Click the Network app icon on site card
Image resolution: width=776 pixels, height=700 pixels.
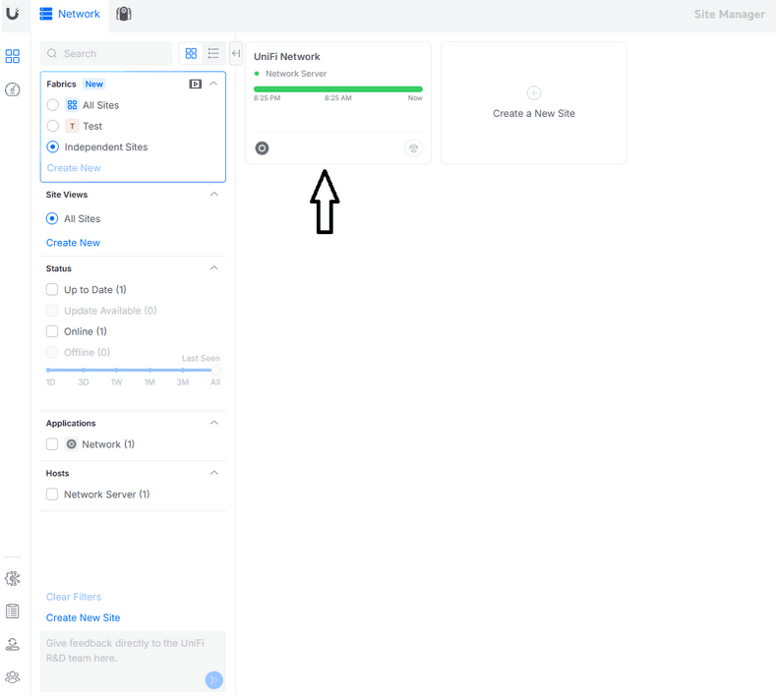[x=262, y=148]
